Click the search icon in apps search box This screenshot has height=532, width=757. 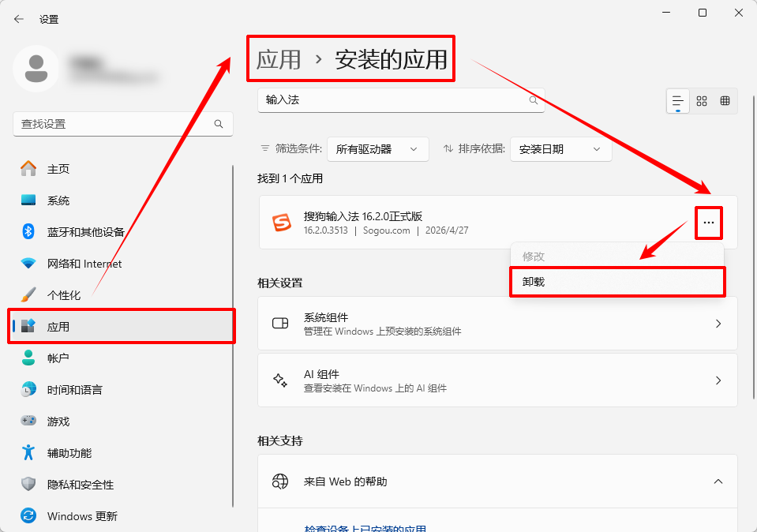pyautogui.click(x=534, y=100)
